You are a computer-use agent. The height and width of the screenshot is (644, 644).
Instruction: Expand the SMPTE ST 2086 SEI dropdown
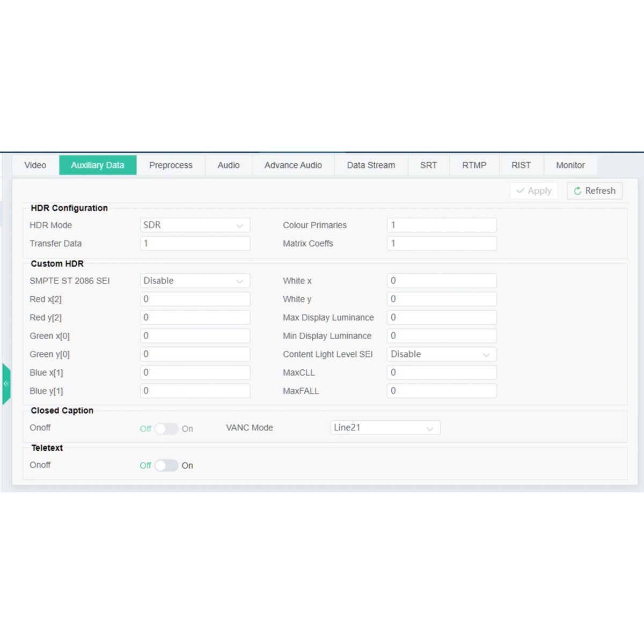[x=195, y=281]
